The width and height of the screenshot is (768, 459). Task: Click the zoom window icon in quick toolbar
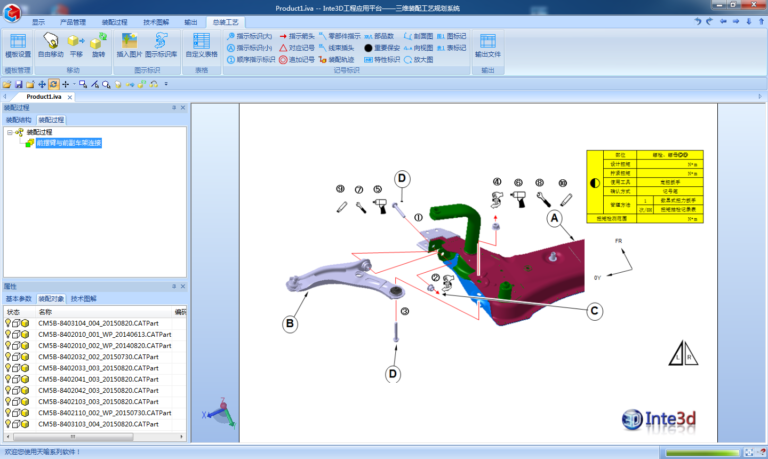(x=83, y=84)
